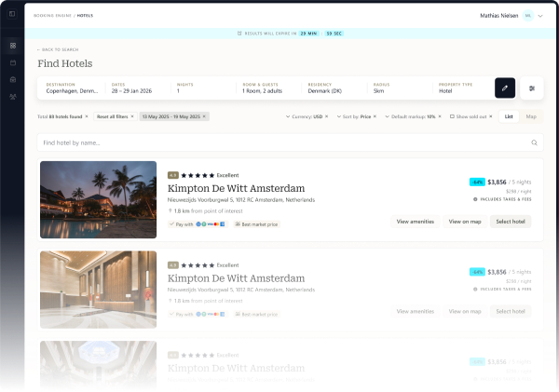Viewport: 559px width, 392px height.
Task: Click the 59 SEC countdown badge
Action: 334,34
